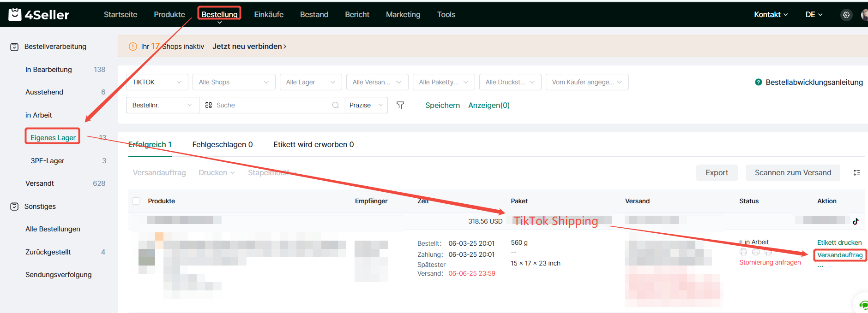868x313 pixels.
Task: Click the leftmost printer icon under in Arbeit status
Action: [743, 252]
